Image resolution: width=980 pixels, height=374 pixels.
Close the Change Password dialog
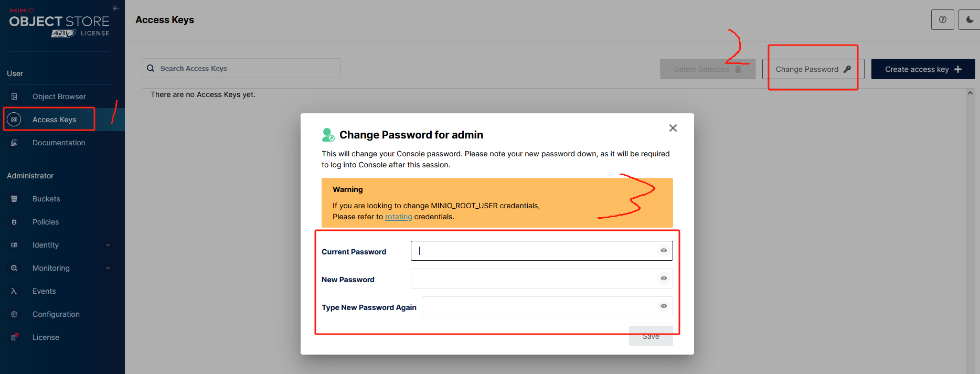pyautogui.click(x=673, y=128)
